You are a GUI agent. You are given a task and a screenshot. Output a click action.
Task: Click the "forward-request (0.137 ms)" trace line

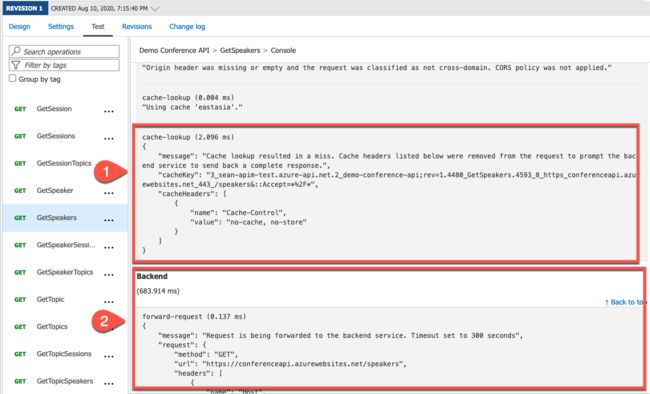(194, 316)
